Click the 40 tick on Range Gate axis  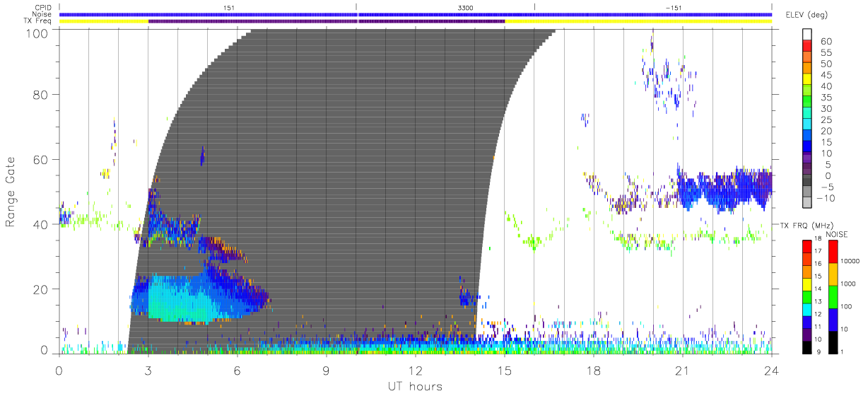pos(42,224)
